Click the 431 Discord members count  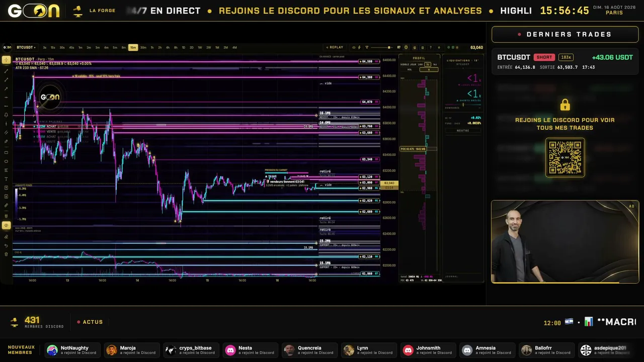click(32, 320)
